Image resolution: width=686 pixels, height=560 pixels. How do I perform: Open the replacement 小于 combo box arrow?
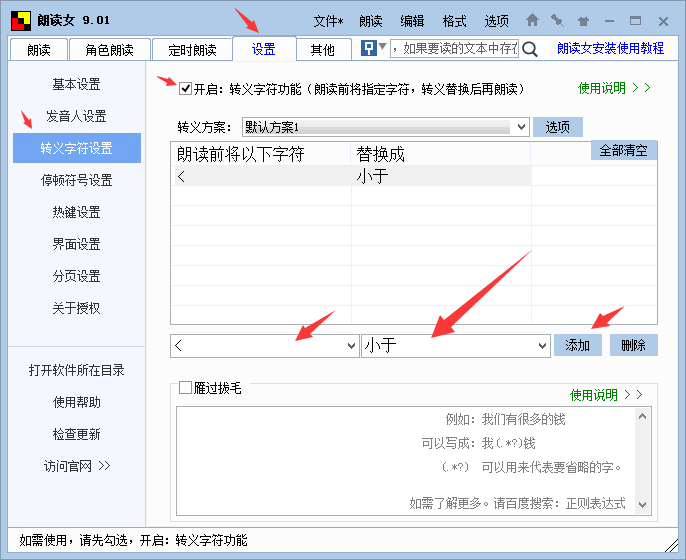tap(542, 346)
